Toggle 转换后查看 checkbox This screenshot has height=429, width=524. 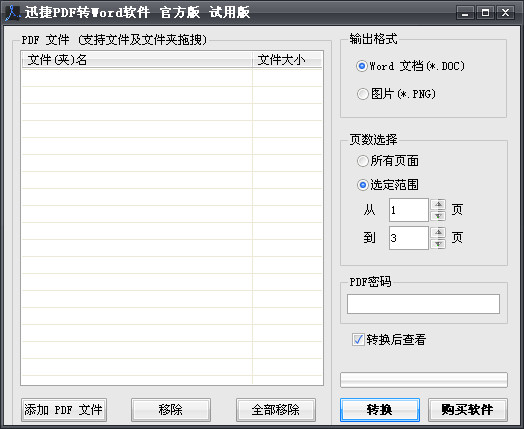358,339
